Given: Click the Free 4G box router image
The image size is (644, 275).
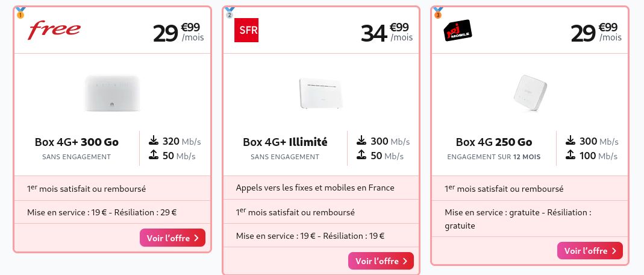Looking at the screenshot, I should click(112, 92).
